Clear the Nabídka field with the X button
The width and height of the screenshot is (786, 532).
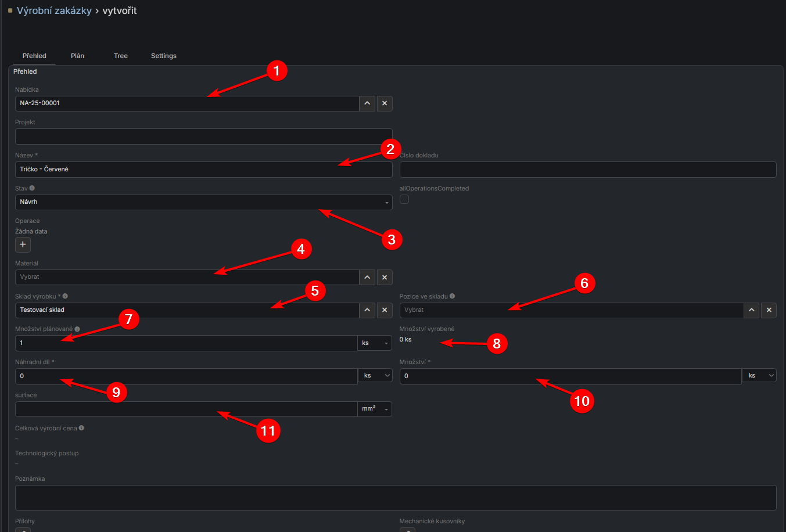coord(385,103)
